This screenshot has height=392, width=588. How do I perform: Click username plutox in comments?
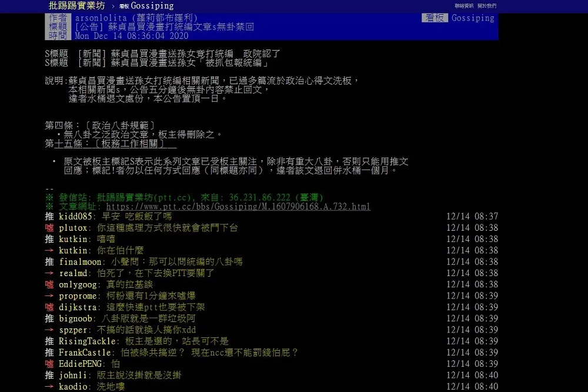click(73, 228)
